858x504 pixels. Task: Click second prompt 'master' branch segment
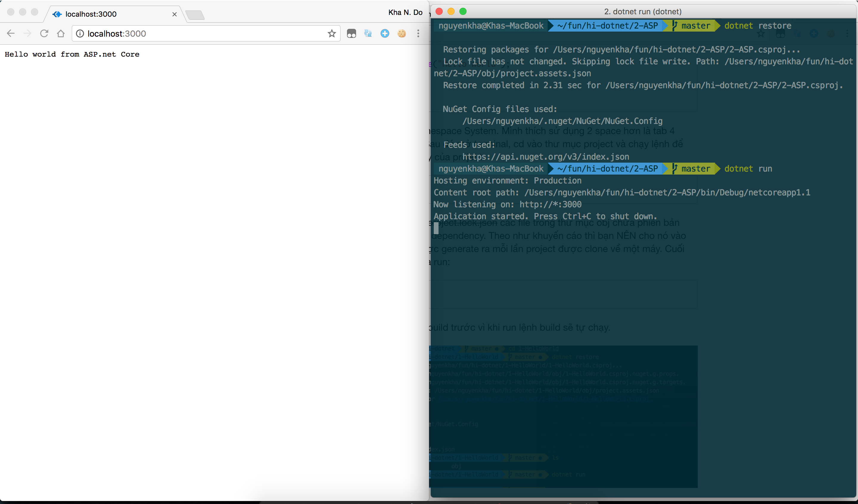[692, 169]
